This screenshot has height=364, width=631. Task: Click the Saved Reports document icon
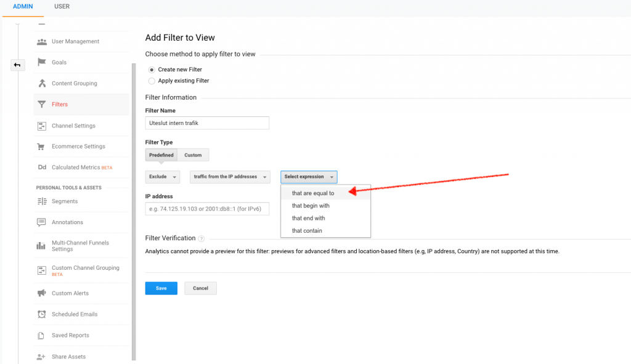41,336
